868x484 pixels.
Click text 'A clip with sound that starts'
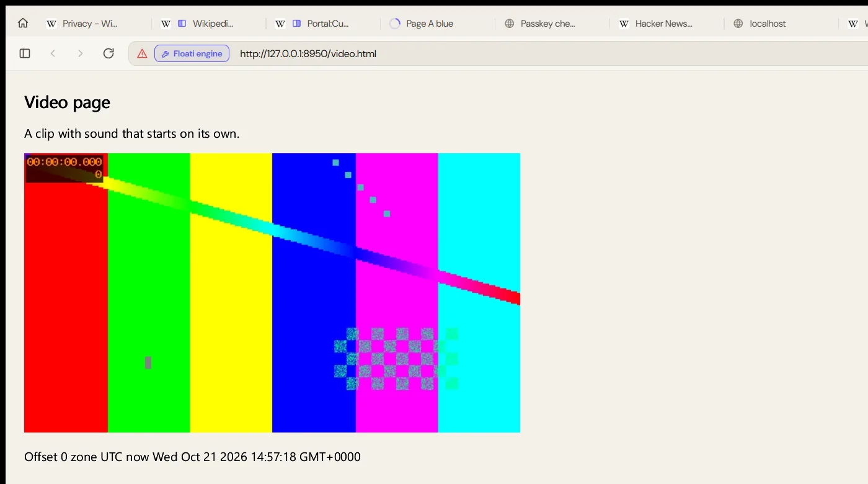pos(102,133)
